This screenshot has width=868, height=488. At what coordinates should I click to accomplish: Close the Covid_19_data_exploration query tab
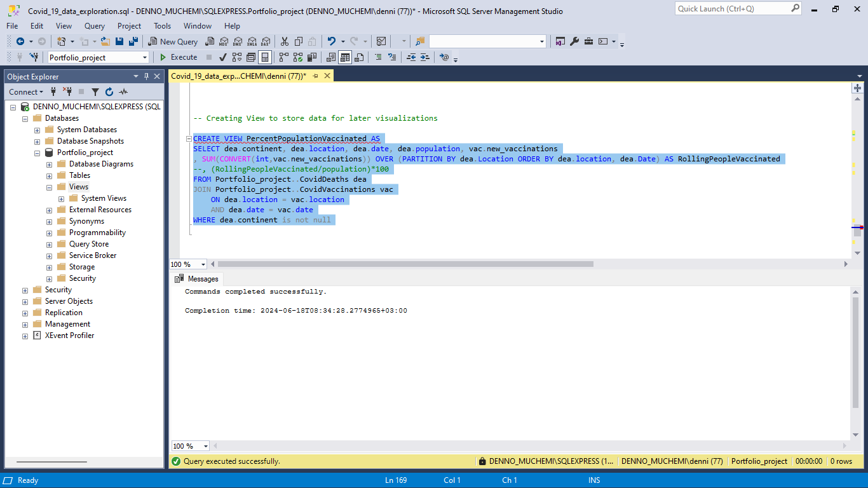tap(327, 76)
